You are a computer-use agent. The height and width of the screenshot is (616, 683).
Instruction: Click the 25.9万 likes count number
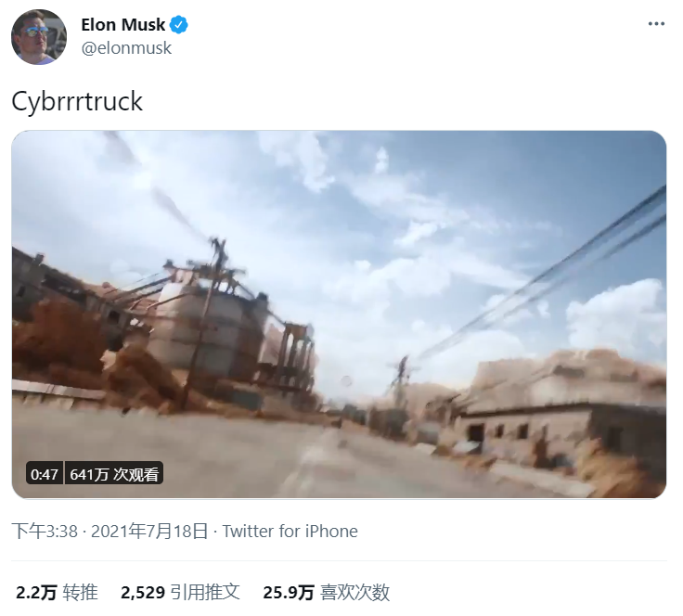[289, 593]
